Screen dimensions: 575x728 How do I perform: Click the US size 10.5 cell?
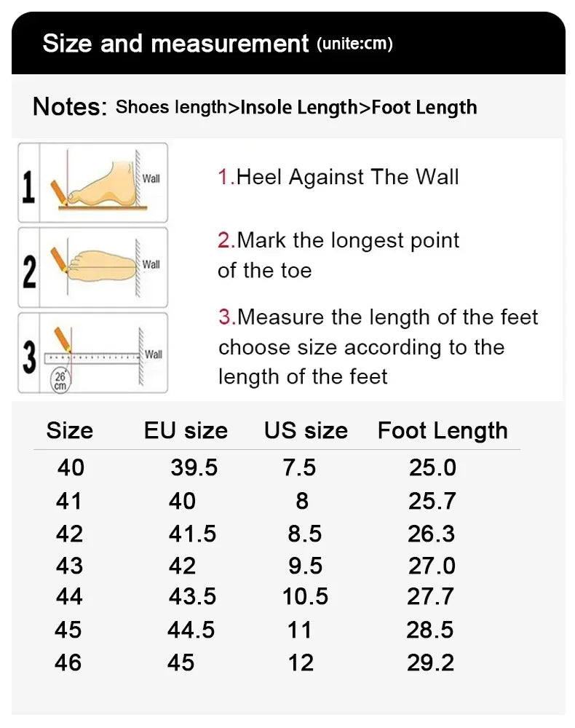click(x=305, y=597)
